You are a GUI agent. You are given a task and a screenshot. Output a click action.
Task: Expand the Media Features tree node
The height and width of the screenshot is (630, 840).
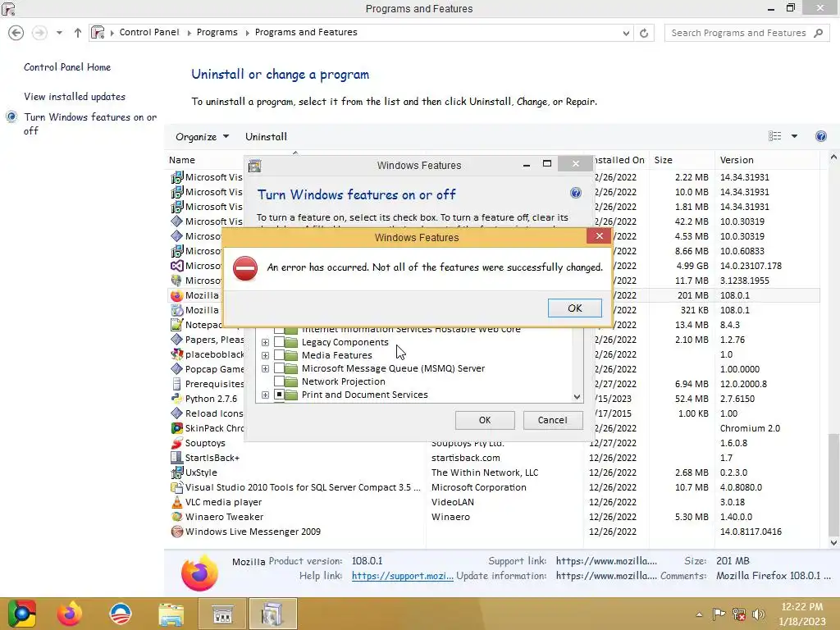265,355
